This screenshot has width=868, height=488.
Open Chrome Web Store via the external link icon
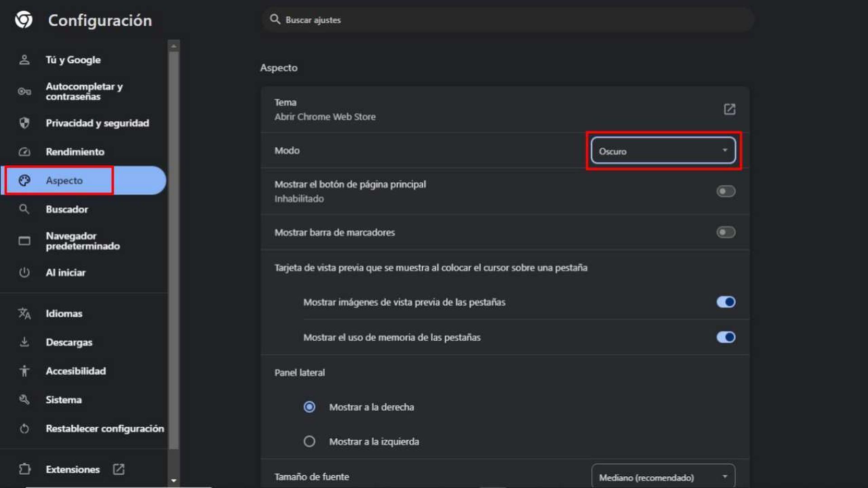731,109
